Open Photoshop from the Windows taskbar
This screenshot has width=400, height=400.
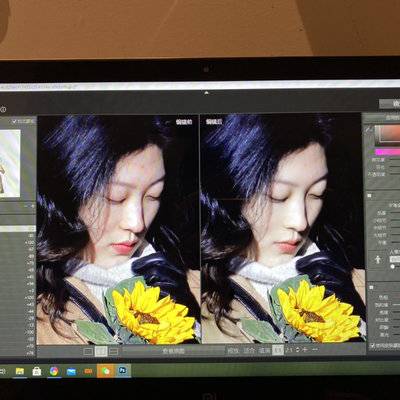click(x=123, y=370)
